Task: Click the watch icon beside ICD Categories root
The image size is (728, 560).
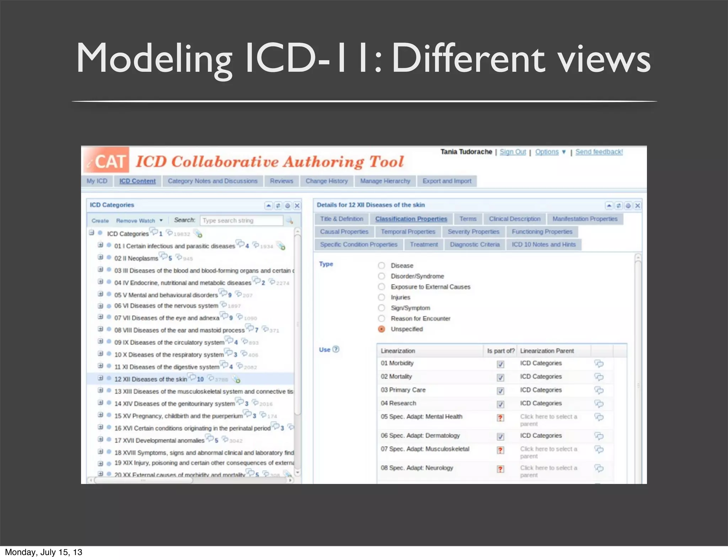Action: point(198,234)
